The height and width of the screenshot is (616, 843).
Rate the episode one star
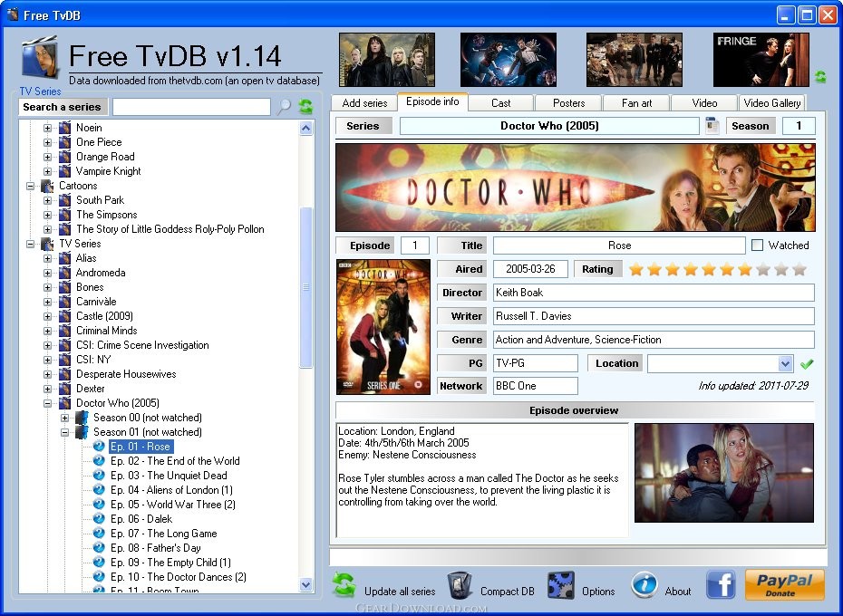coord(636,269)
